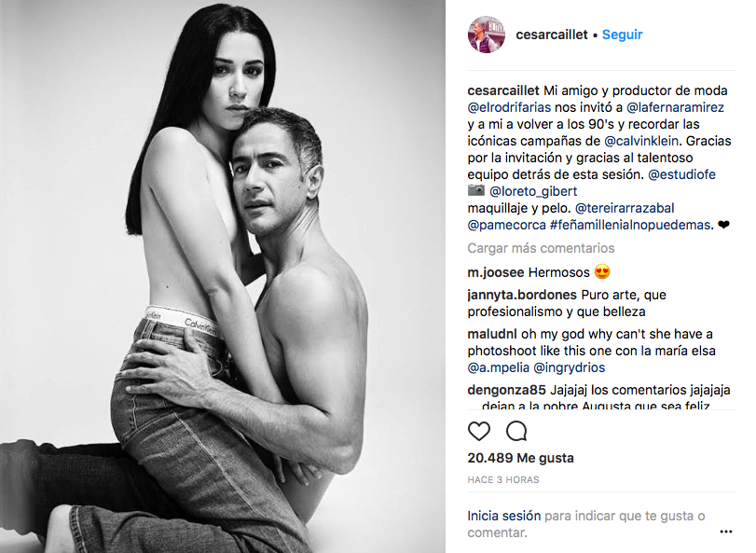The image size is (756, 553).
Task: Follow the account via Seguir
Action: point(622,35)
